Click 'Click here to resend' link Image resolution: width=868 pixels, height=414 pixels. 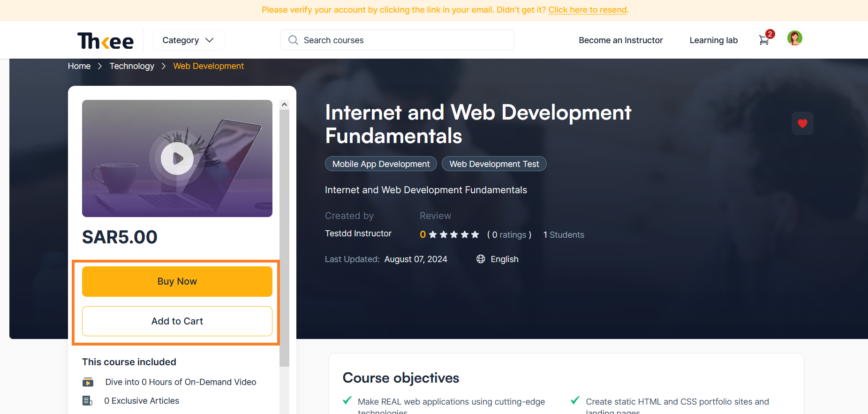(x=588, y=10)
